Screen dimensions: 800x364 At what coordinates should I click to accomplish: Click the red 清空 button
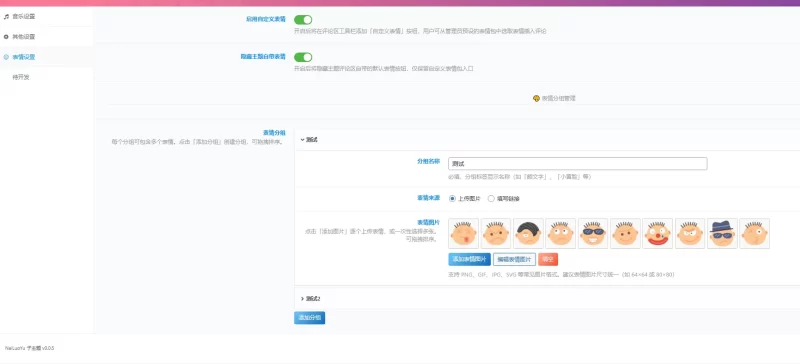click(x=548, y=259)
